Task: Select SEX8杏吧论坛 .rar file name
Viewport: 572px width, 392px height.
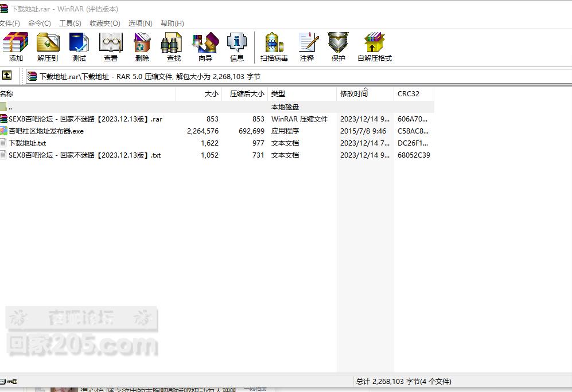Action: click(85, 119)
